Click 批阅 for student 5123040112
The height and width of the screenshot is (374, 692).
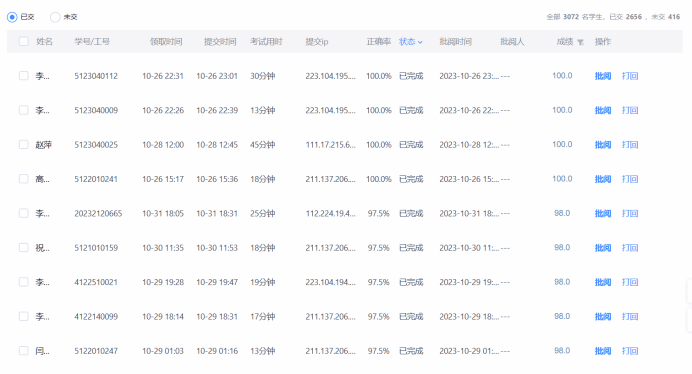pyautogui.click(x=603, y=76)
